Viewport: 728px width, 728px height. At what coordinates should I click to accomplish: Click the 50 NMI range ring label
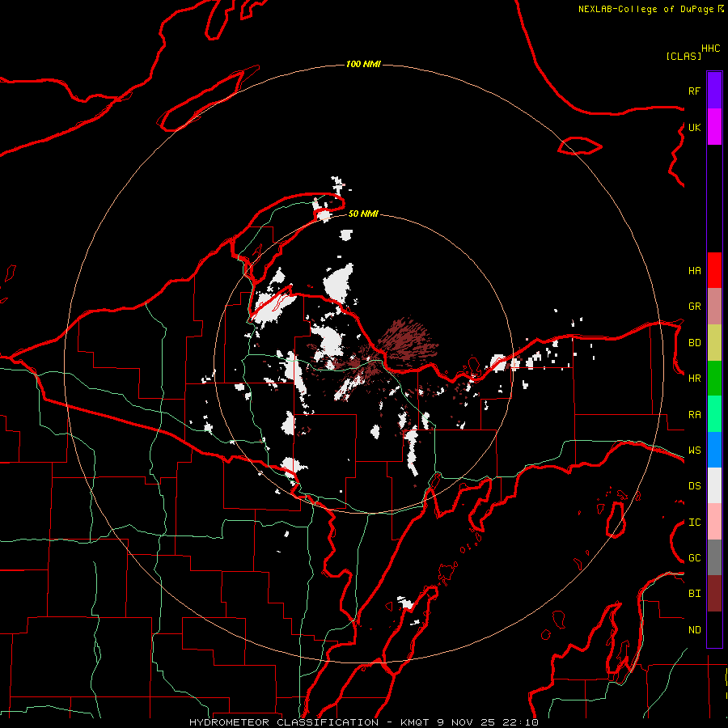pos(363,214)
